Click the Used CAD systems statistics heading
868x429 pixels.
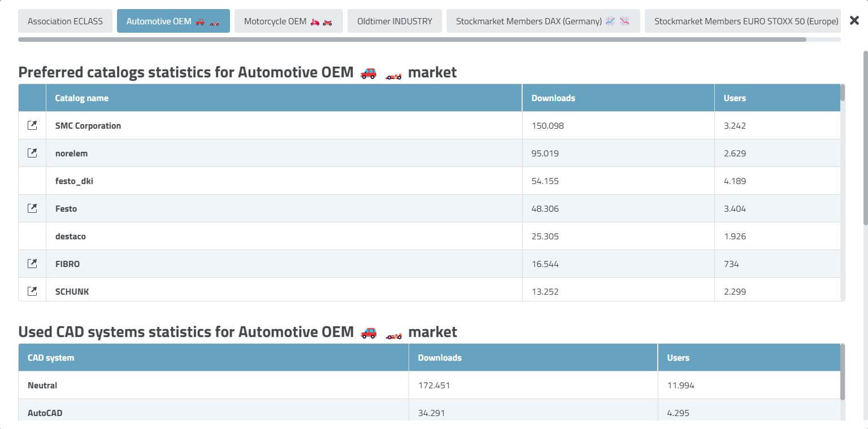(237, 331)
